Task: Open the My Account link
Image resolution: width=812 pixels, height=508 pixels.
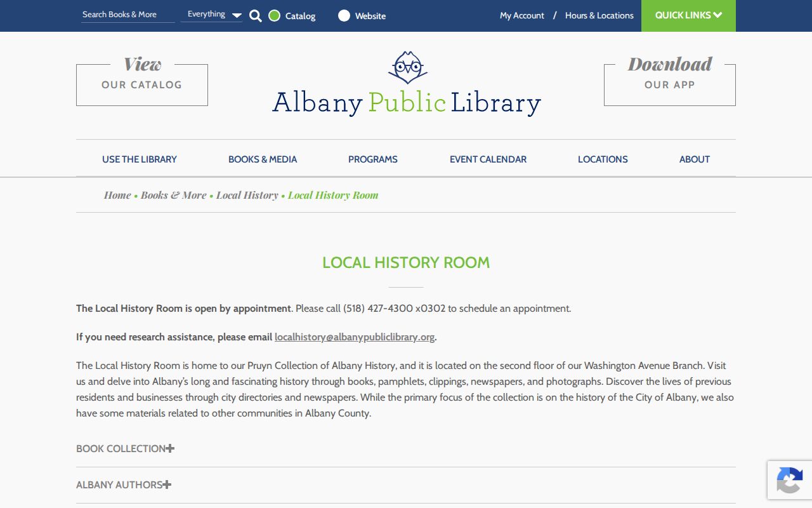Action: tap(522, 15)
